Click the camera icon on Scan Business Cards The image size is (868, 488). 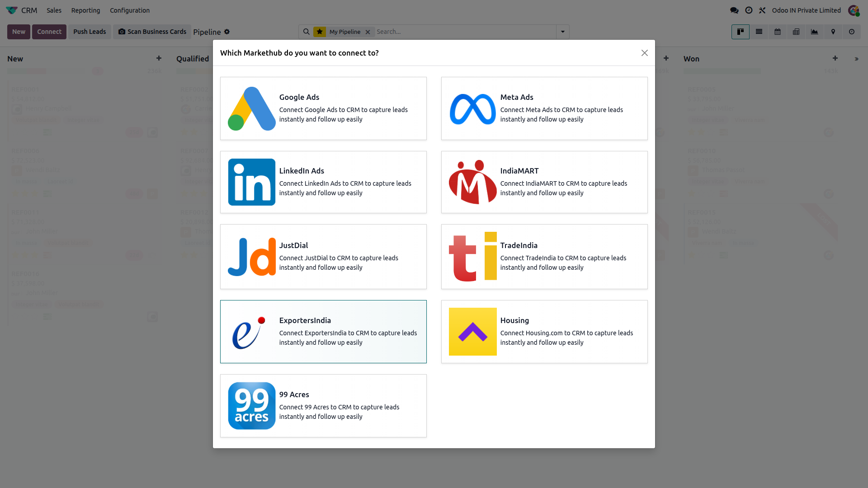[x=122, y=32]
